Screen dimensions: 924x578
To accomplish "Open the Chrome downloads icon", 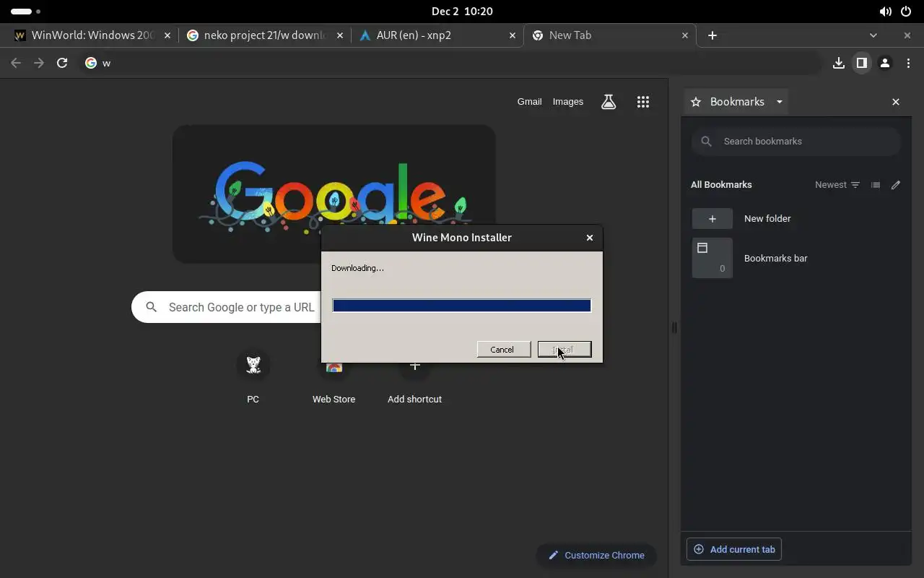I will coord(838,63).
